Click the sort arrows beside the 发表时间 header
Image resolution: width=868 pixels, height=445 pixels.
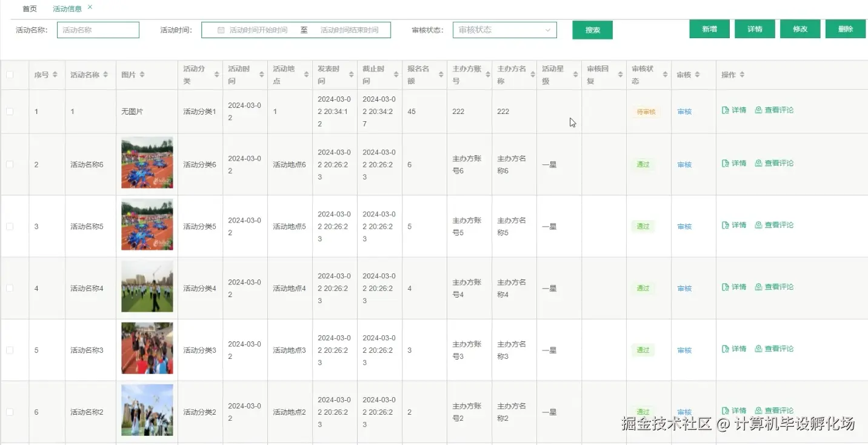(352, 75)
